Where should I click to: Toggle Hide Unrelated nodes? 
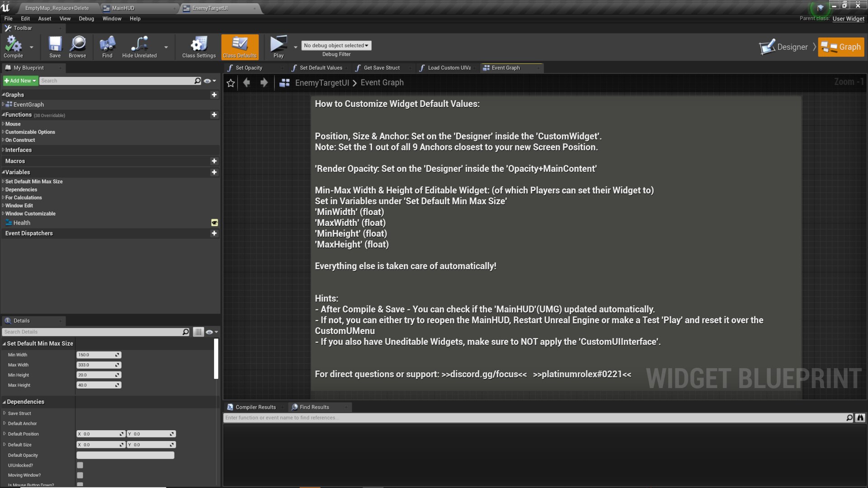(x=139, y=47)
